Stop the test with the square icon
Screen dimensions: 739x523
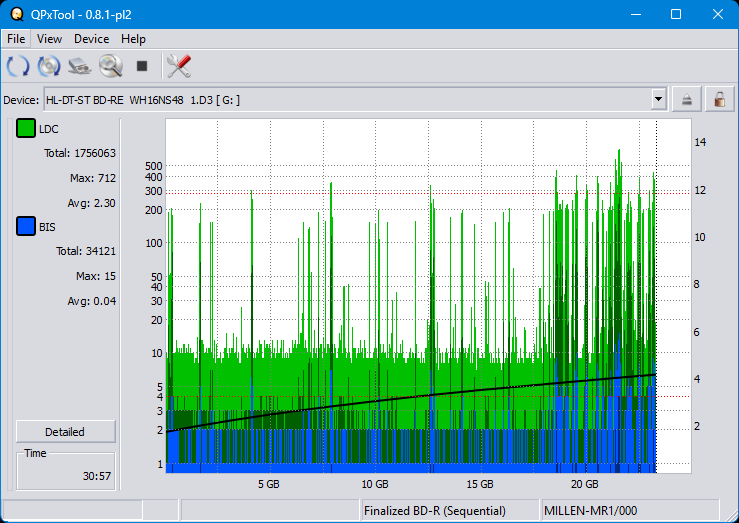coord(142,67)
